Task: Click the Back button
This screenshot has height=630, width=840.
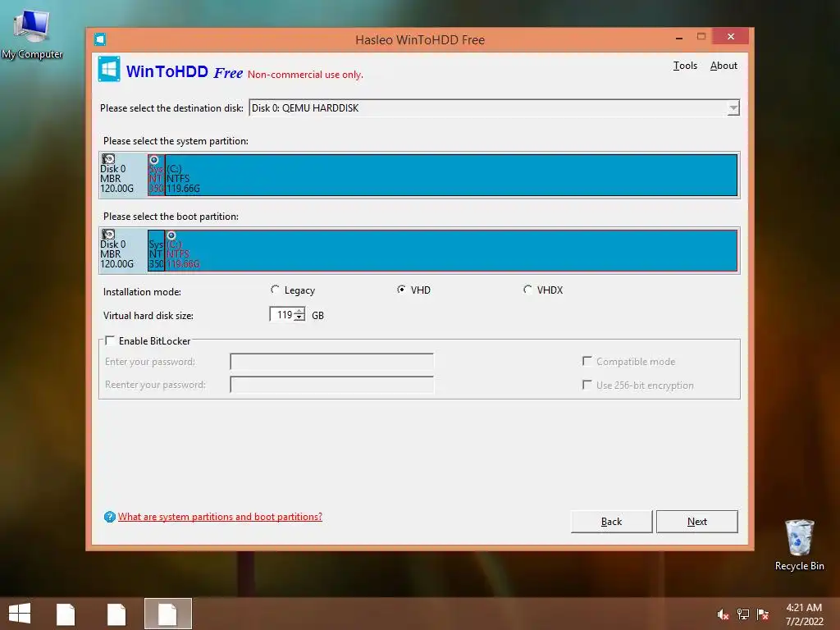Action: [611, 521]
